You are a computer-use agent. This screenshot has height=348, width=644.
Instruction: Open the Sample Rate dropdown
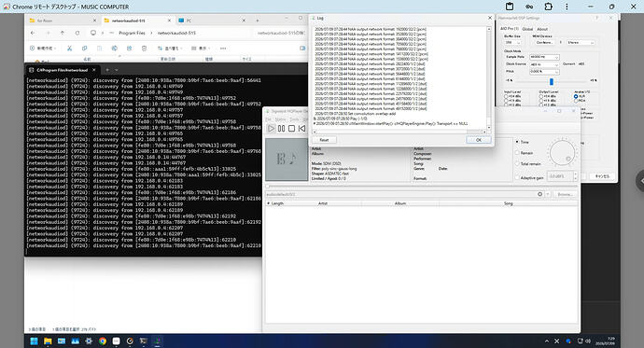tap(544, 57)
